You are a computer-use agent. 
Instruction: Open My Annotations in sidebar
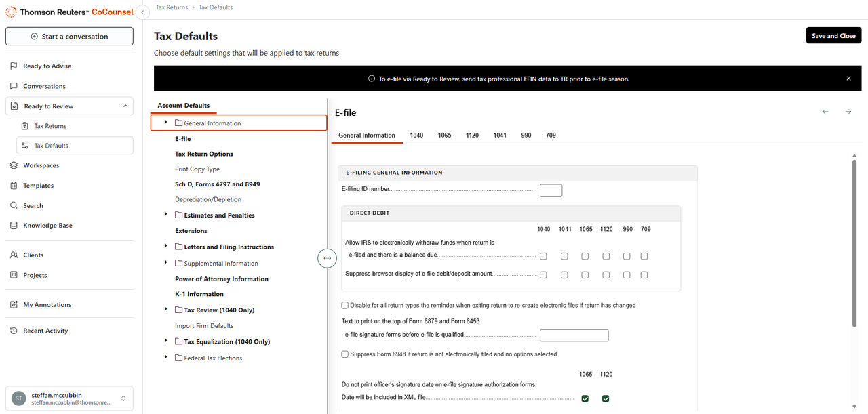(x=47, y=305)
